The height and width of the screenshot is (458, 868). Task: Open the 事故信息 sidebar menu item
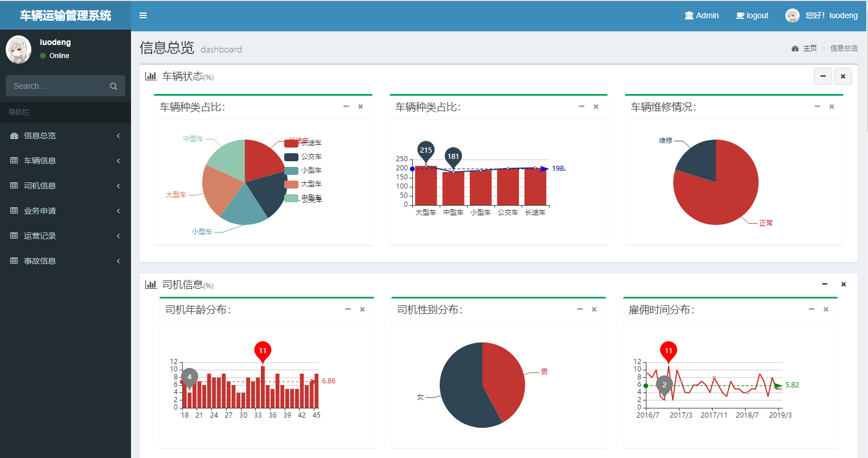tap(65, 261)
